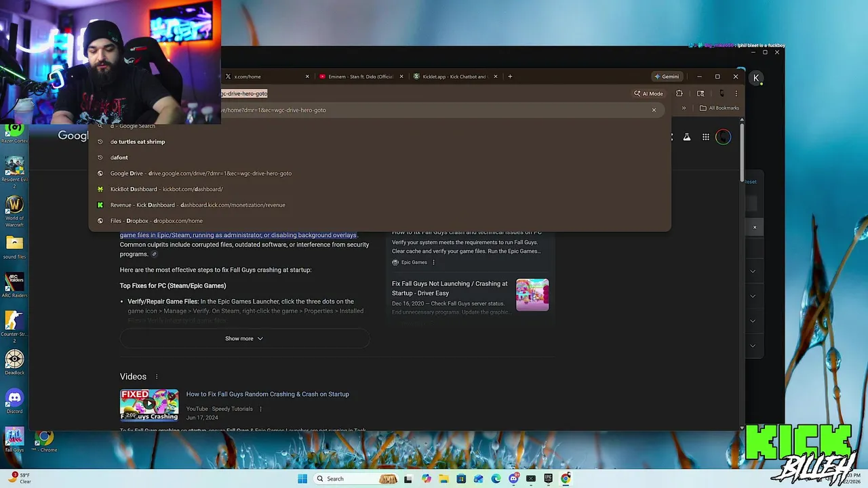The height and width of the screenshot is (488, 868).
Task: Expand AI overview with Show more
Action: [245, 338]
